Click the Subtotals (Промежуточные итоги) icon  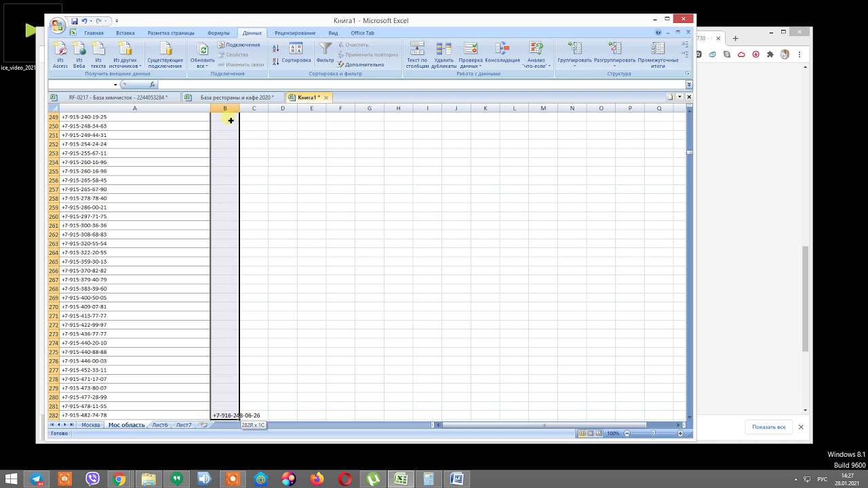658,53
